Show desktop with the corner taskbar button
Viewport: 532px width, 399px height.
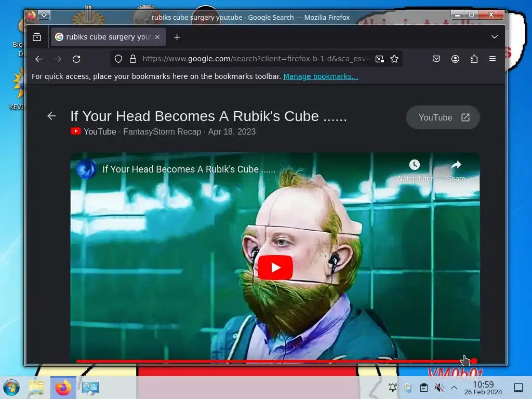tap(518, 388)
